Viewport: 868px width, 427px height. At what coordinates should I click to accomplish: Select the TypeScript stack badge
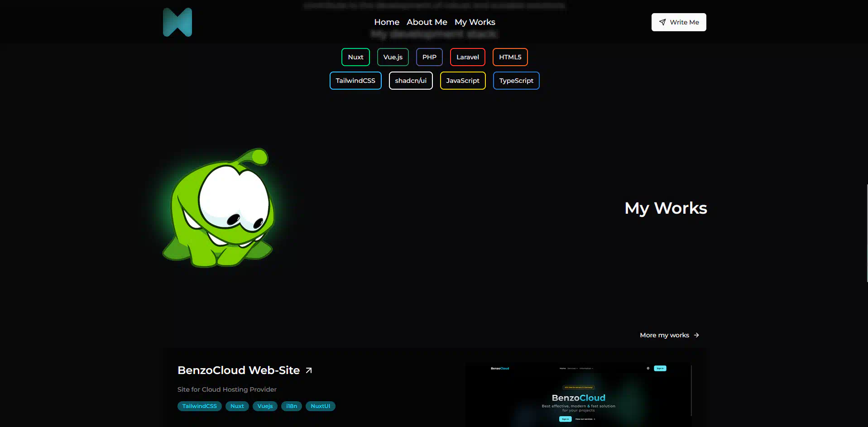coord(516,81)
